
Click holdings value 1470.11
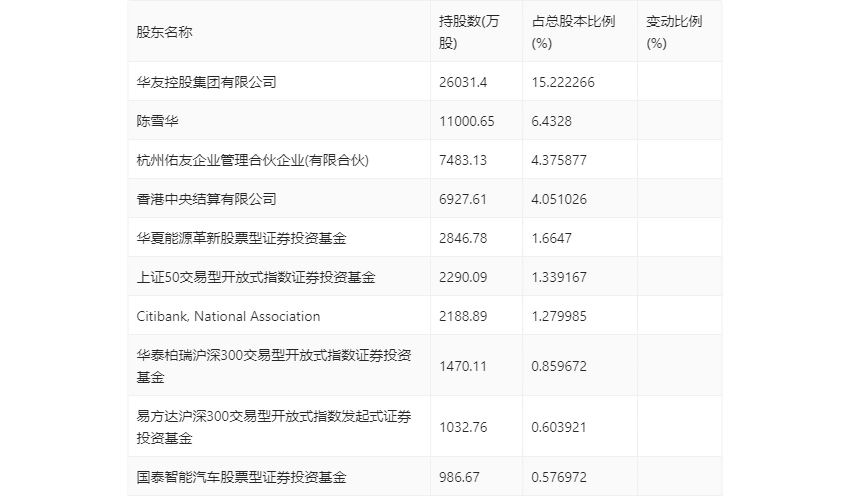click(x=463, y=366)
